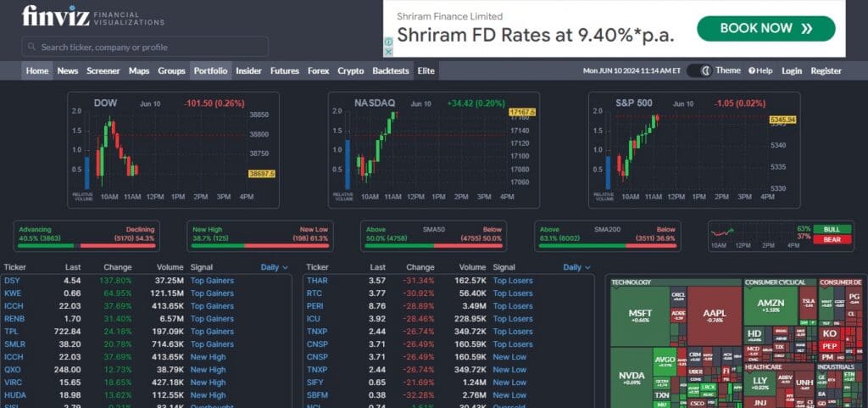This screenshot has width=868, height=408.
Task: Open the Maps section
Action: click(139, 71)
